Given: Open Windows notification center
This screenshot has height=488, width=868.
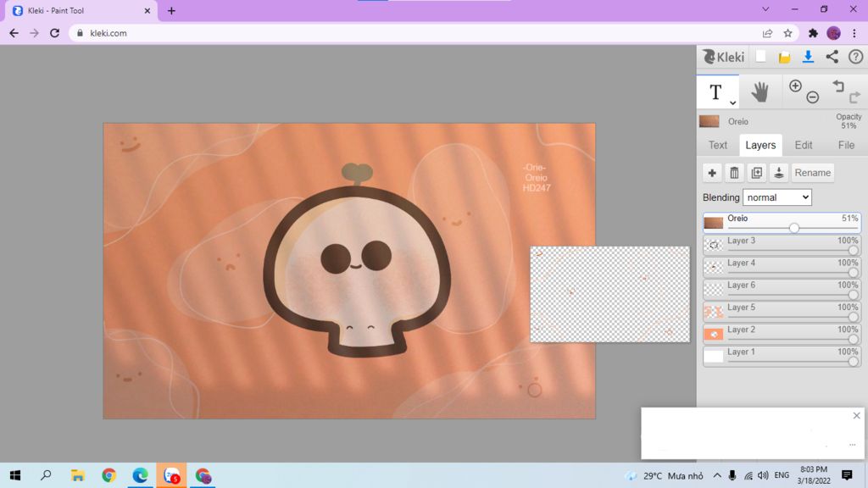Looking at the screenshot, I should [x=847, y=474].
